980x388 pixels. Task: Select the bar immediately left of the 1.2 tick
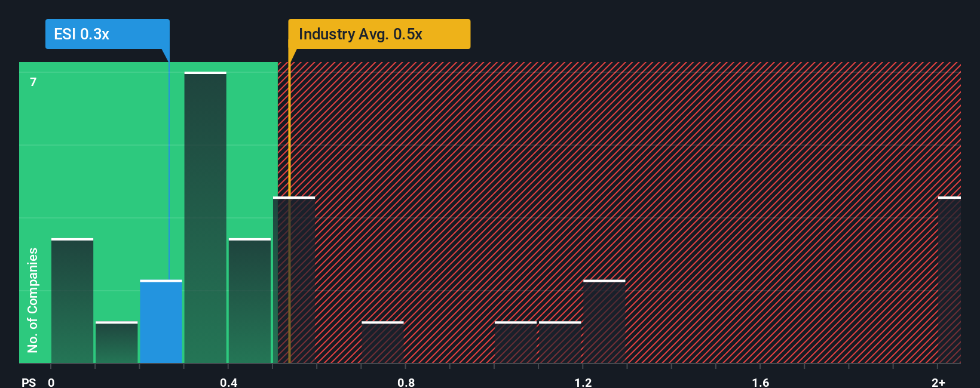click(560, 343)
